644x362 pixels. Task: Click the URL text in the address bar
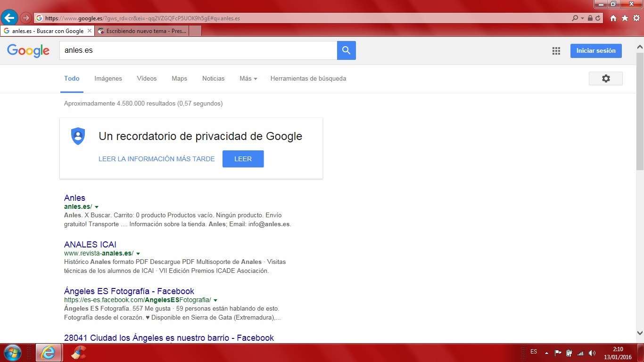point(142,18)
